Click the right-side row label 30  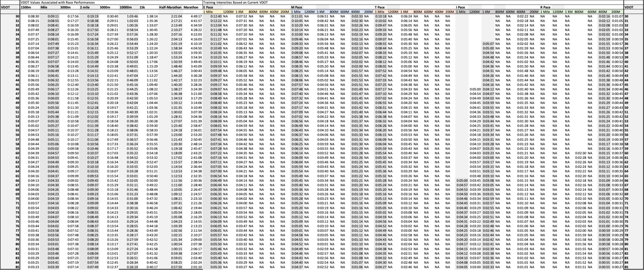626,16
